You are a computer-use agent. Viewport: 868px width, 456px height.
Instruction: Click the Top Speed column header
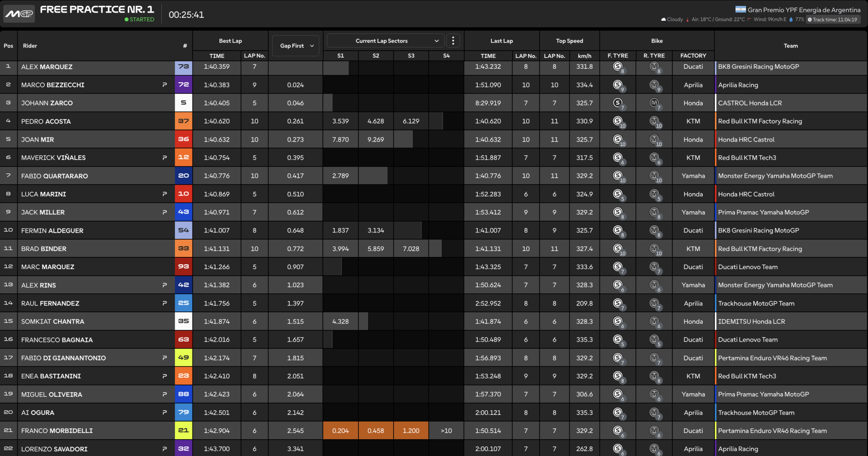(x=570, y=41)
